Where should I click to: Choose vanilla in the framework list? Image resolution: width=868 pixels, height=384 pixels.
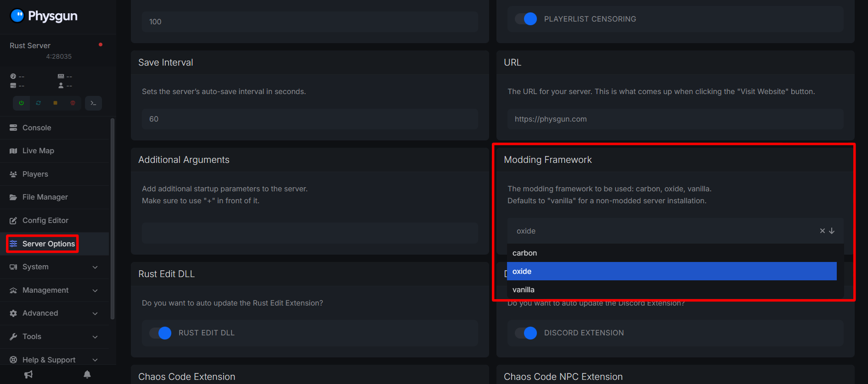point(523,289)
